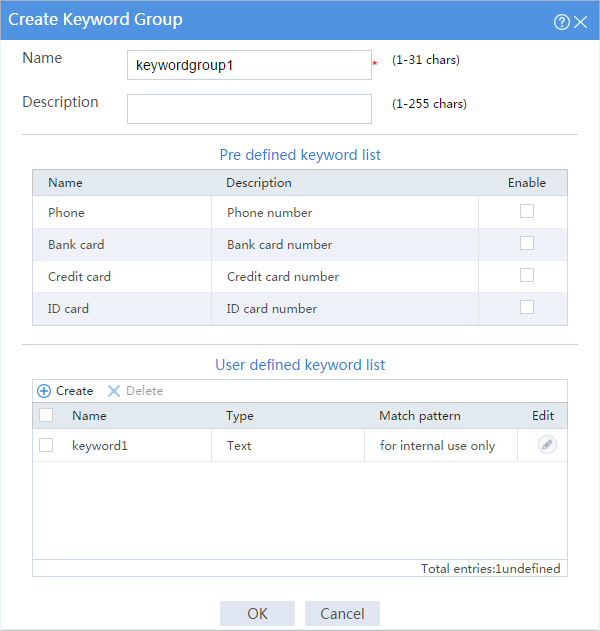Screen dimensions: 600x631
Task: Focus the Description input field
Action: click(x=249, y=109)
